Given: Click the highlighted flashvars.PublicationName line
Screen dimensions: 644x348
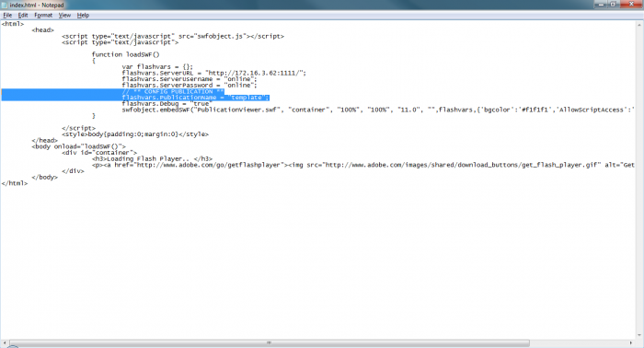Looking at the screenshot, I should tap(195, 98).
